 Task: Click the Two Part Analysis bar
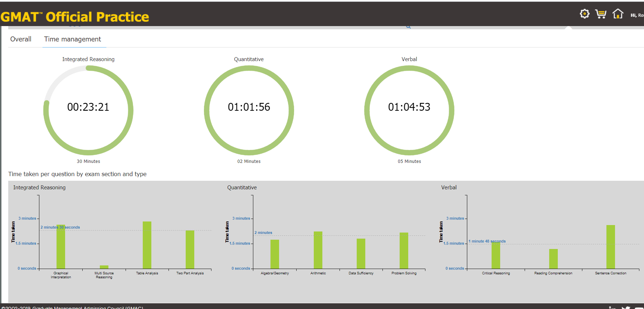(x=190, y=249)
